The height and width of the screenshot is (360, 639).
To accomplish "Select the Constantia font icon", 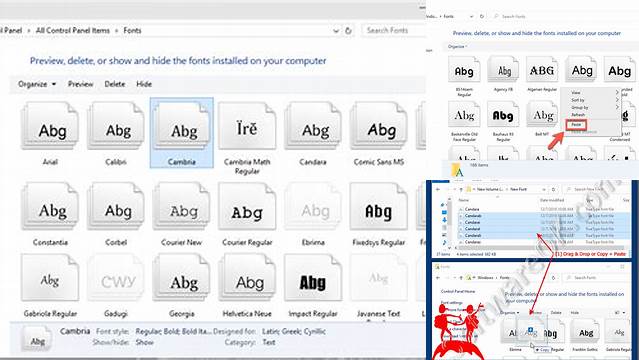I will pyautogui.click(x=50, y=206).
